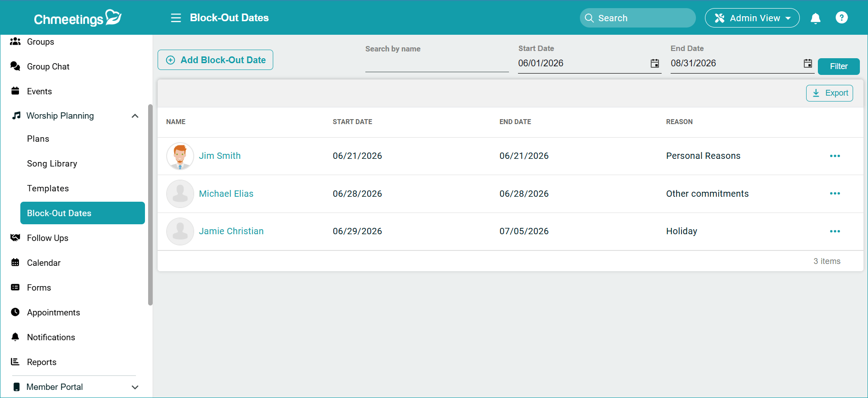This screenshot has height=398, width=868.
Task: Open the help question mark icon
Action: point(842,18)
